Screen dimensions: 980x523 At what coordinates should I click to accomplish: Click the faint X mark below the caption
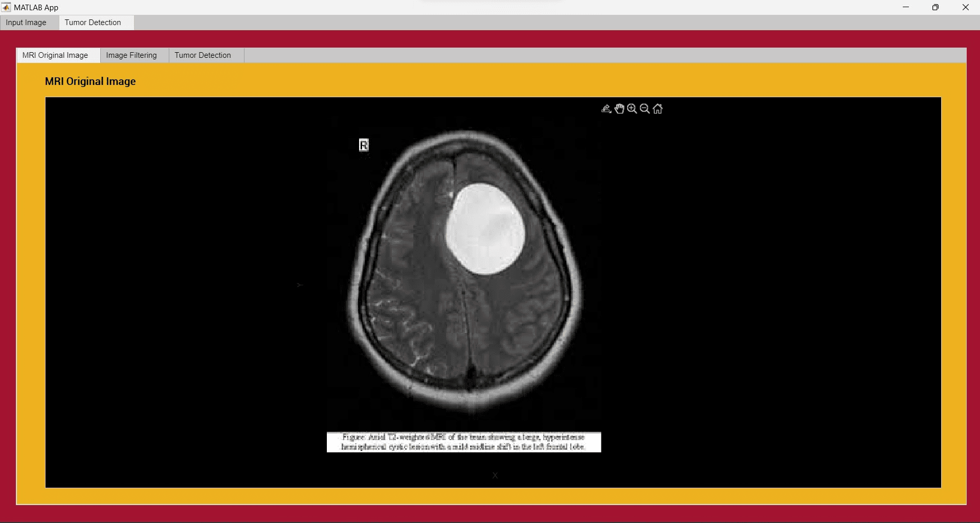pyautogui.click(x=495, y=475)
